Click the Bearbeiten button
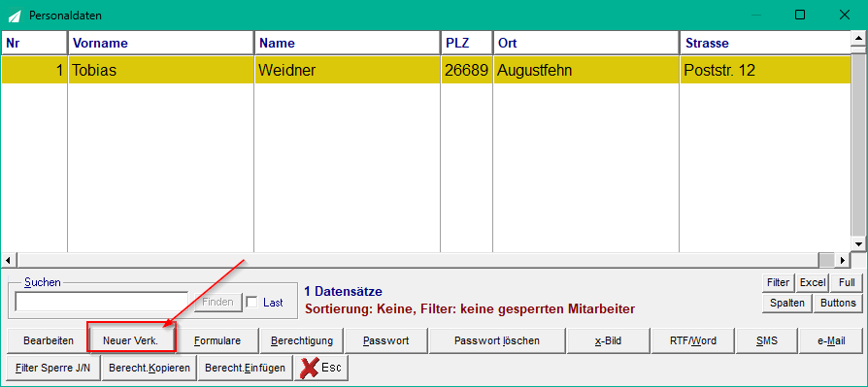The height and width of the screenshot is (387, 868). point(49,340)
